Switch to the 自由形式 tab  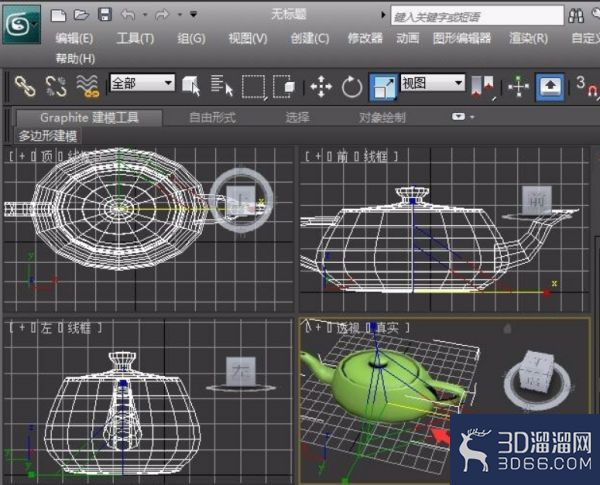click(212, 118)
